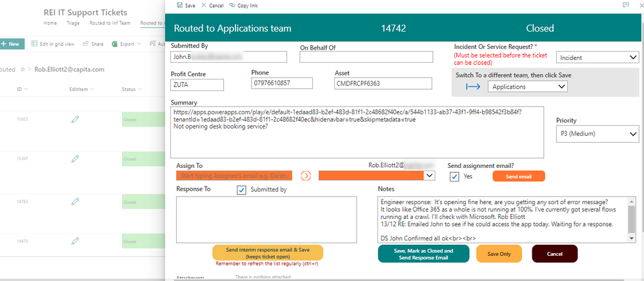Toggle the Submitted by checkbox
Screen dimensions: 644x281
pos(243,190)
